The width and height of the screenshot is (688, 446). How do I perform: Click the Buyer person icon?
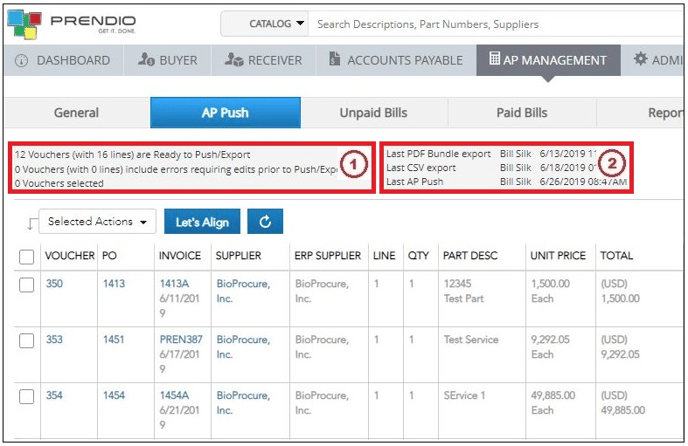click(146, 59)
